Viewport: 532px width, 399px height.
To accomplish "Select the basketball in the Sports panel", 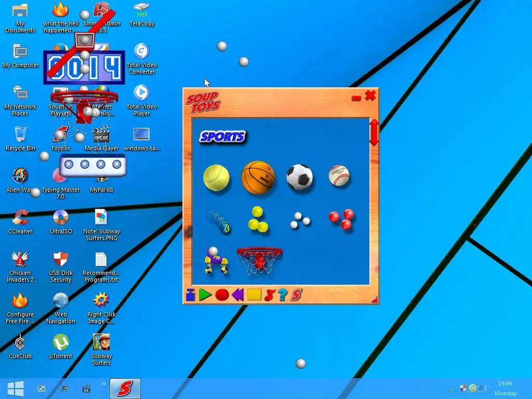I will [x=258, y=178].
